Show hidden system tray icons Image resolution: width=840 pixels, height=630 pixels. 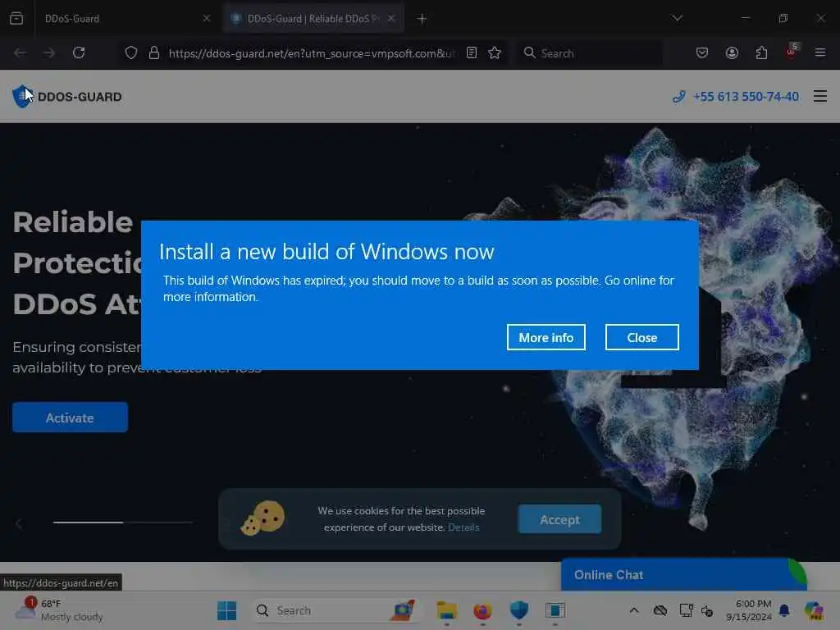634,610
